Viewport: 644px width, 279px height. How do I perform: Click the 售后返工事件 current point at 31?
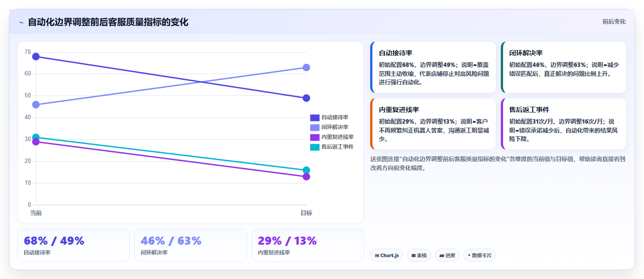click(36, 137)
